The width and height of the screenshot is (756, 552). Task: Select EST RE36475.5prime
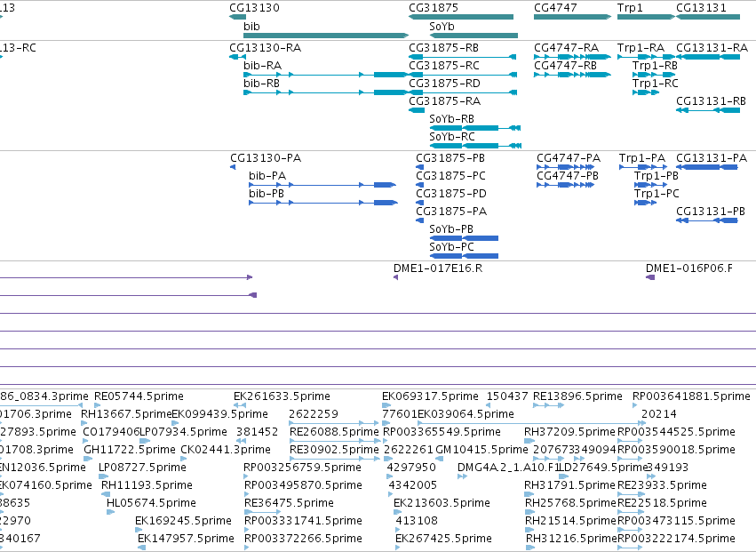(x=263, y=512)
